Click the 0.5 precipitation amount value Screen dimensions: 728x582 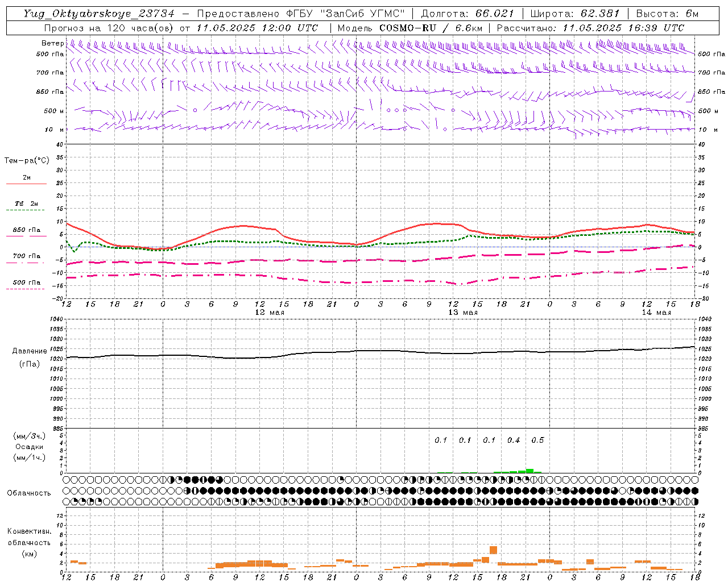pyautogui.click(x=537, y=440)
